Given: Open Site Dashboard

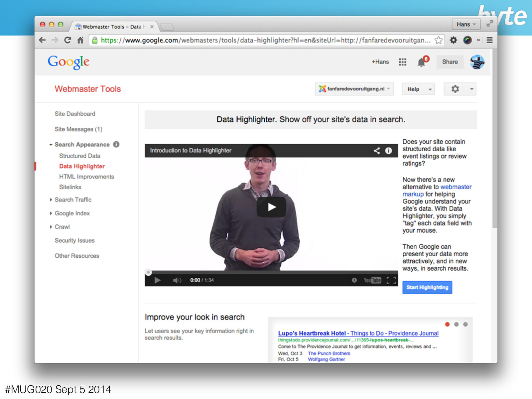Looking at the screenshot, I should coord(75,114).
